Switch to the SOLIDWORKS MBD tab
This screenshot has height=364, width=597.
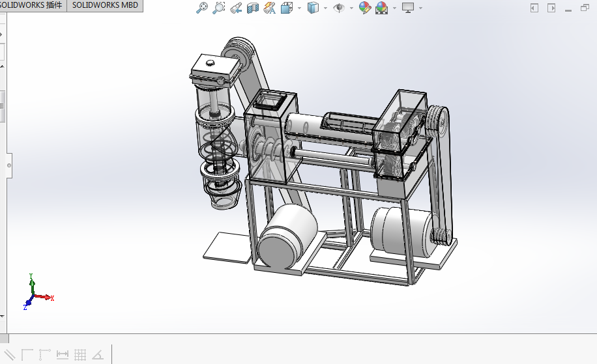105,6
